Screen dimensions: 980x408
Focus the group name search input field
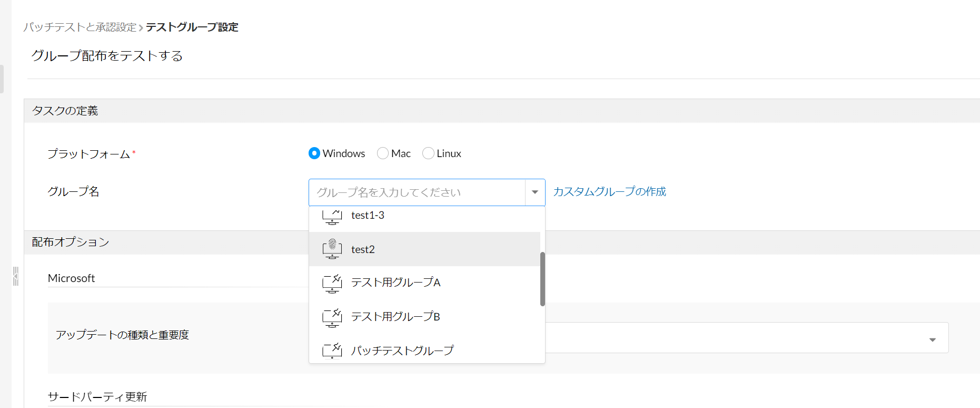pos(416,192)
